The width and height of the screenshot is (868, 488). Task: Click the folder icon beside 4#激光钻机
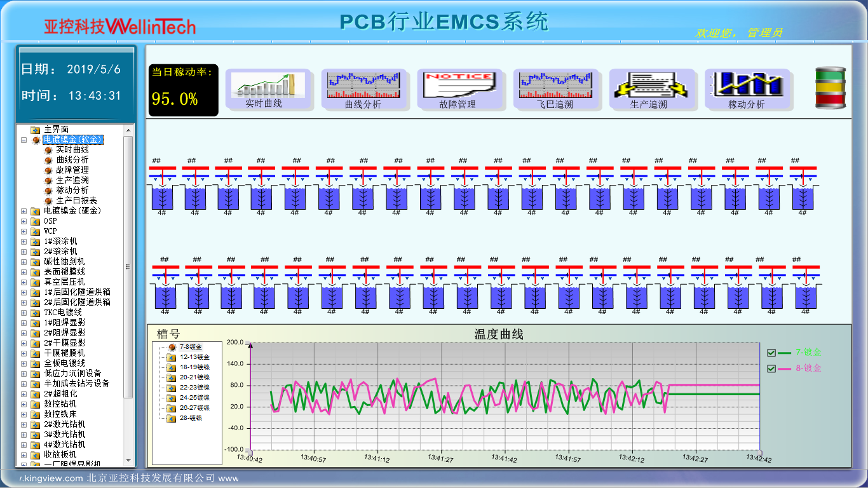pyautogui.click(x=36, y=445)
